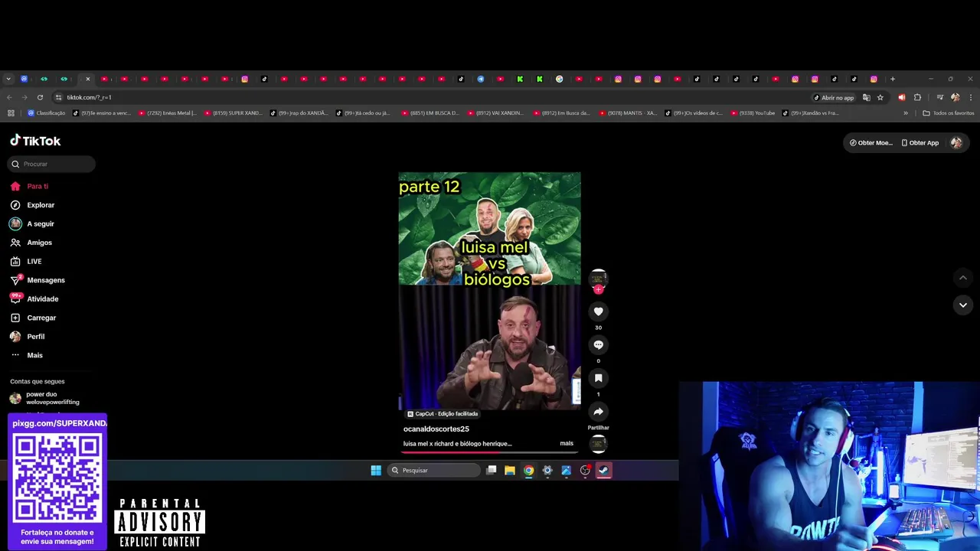The image size is (980, 551).
Task: Click the Partilhar share arrow icon
Action: [x=599, y=412]
